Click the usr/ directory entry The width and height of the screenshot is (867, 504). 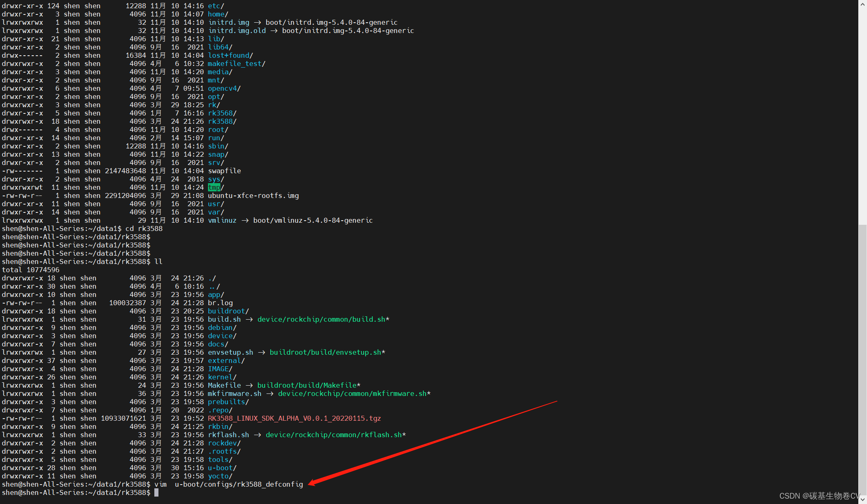pyautogui.click(x=216, y=204)
